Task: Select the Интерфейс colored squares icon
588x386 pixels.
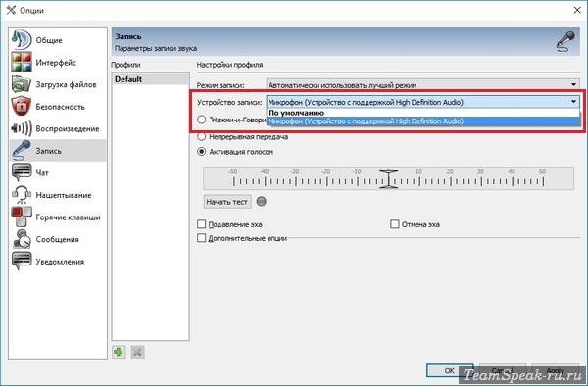Action: 21,62
